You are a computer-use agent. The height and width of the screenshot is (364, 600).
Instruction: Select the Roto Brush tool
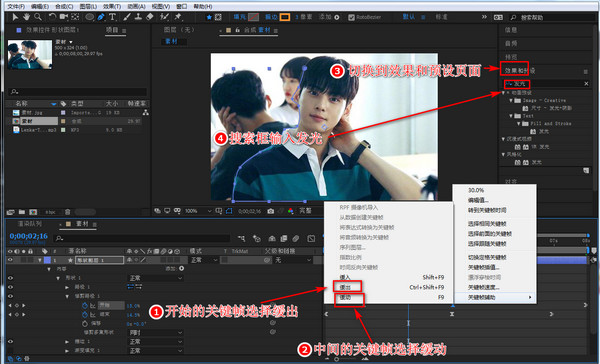[164, 17]
